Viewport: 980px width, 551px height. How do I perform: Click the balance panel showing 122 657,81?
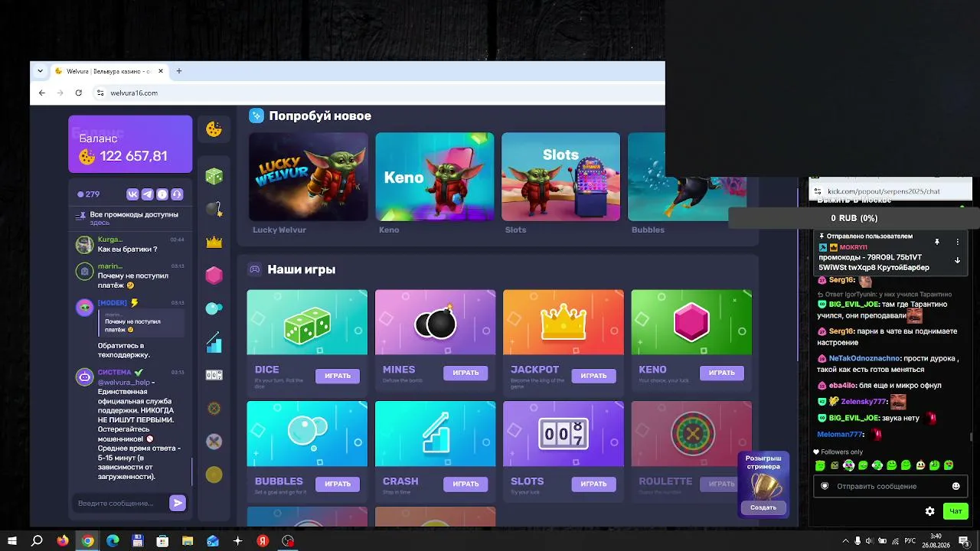(130, 144)
